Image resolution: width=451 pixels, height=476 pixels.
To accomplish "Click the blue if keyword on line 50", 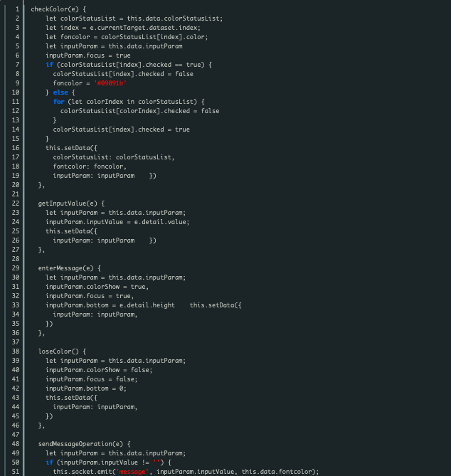I will 49,462.
